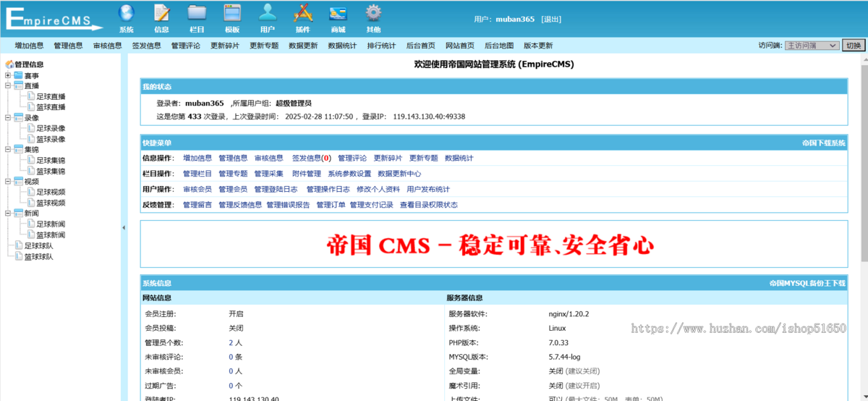The image size is (868, 401).
Task: Click the folder icon of 录像 node
Action: [18, 117]
